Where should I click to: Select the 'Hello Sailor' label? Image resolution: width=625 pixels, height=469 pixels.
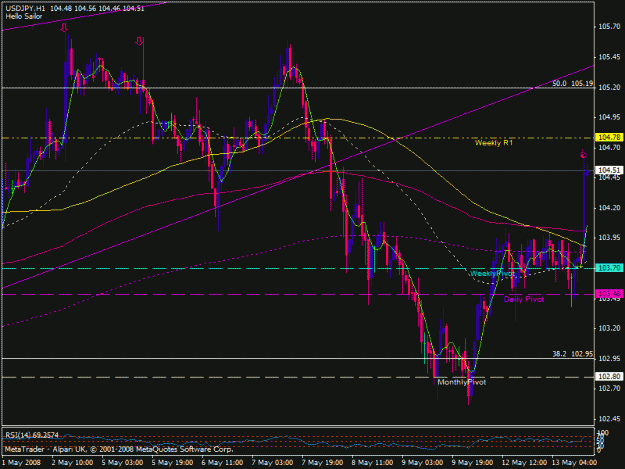tap(24, 16)
